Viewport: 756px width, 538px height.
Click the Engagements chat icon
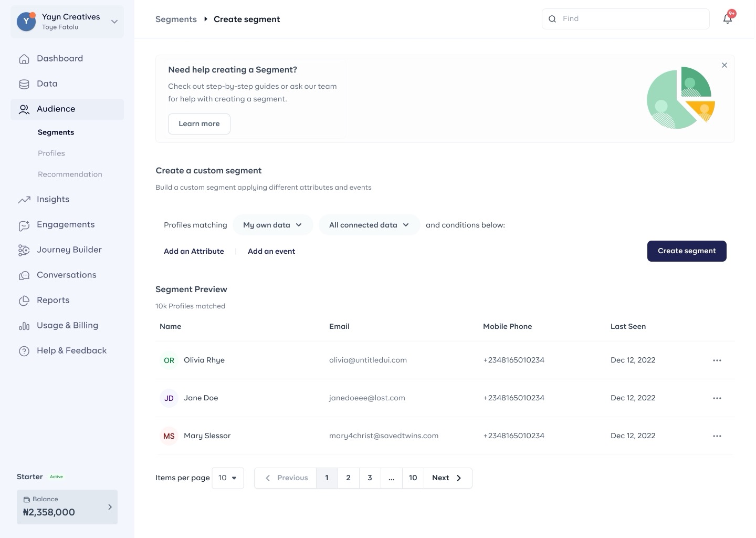[24, 225]
